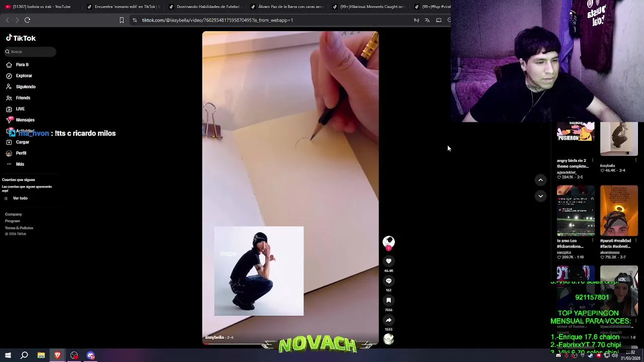Click the Ver todo link
This screenshot has height=362, width=644.
(20, 199)
